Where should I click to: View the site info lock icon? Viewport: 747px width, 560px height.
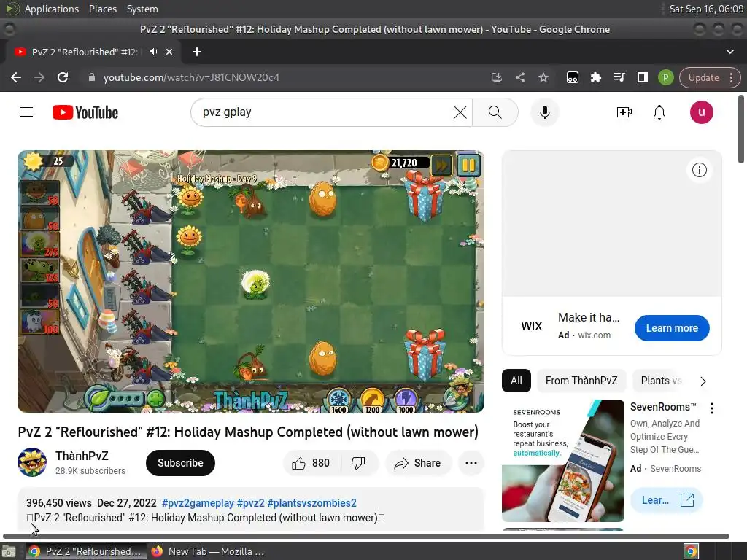click(x=92, y=77)
